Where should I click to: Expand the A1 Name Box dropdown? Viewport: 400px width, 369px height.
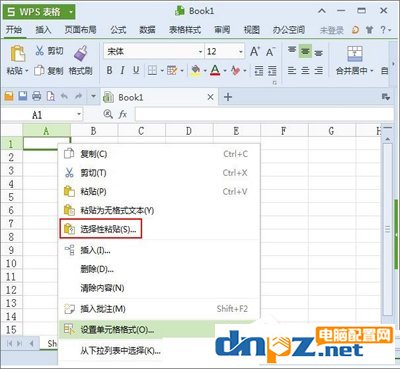pyautogui.click(x=79, y=114)
